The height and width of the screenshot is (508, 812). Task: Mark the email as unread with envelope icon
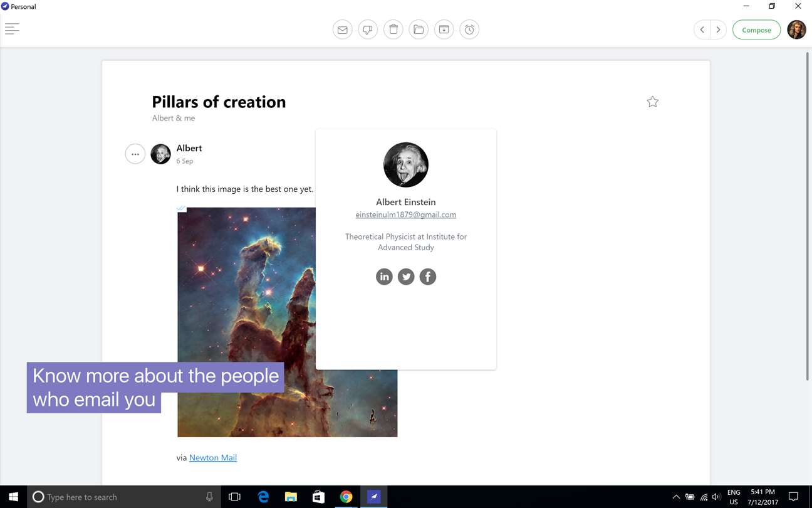342,29
